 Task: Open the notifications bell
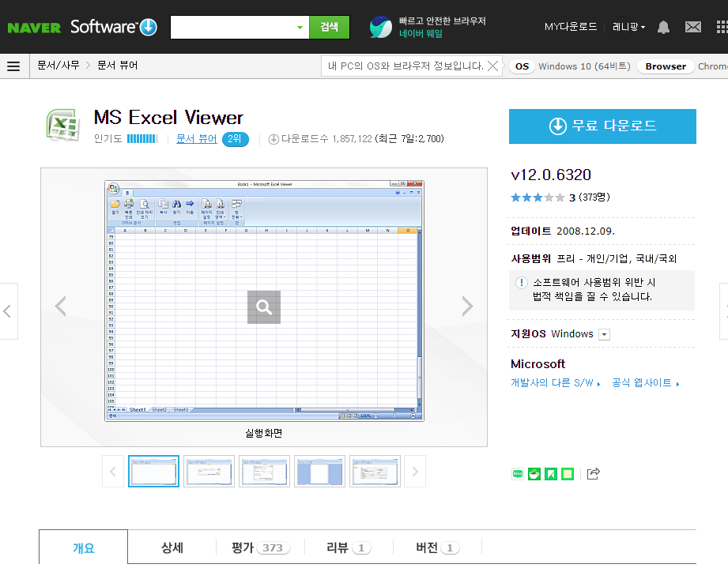(x=663, y=28)
